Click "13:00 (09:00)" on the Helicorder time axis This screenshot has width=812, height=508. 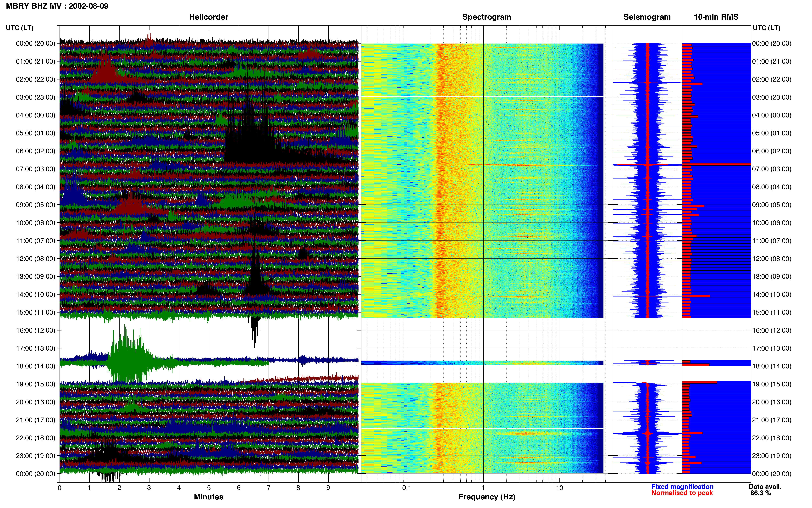click(x=36, y=277)
